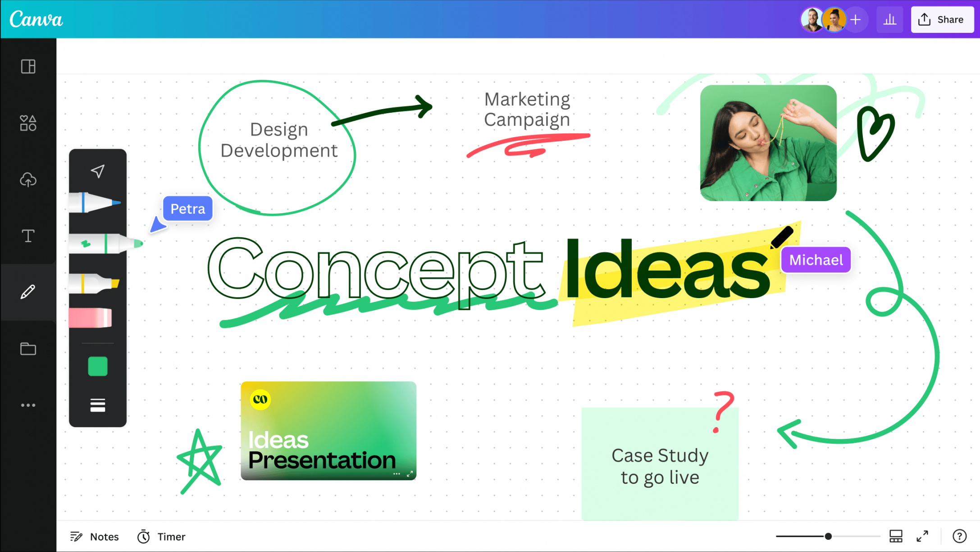Screen dimensions: 980x552
Task: Click the Elements/Shapes icon
Action: click(28, 123)
